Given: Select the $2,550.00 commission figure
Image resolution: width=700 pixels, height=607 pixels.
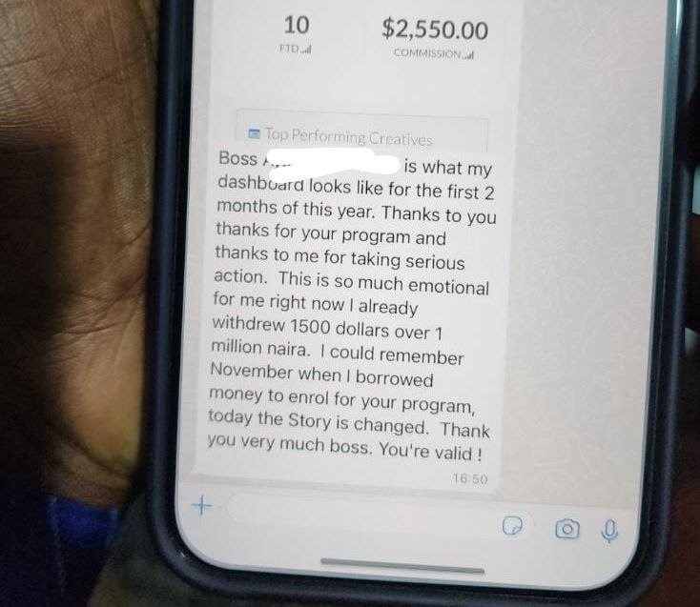Looking at the screenshot, I should 435,30.
